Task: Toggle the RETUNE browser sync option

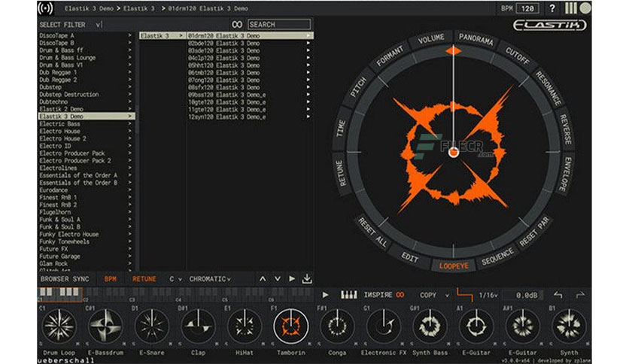Action: pyautogui.click(x=144, y=279)
